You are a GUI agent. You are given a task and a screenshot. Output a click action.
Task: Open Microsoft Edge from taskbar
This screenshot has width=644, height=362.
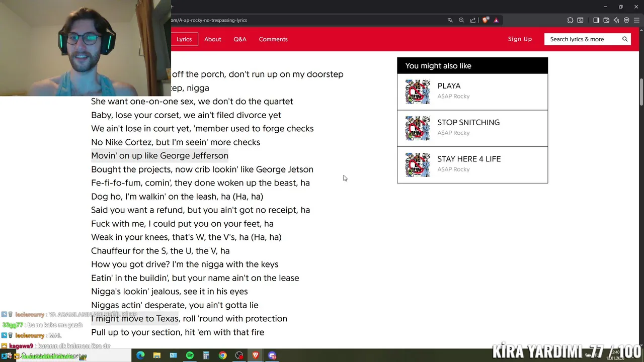(x=140, y=355)
